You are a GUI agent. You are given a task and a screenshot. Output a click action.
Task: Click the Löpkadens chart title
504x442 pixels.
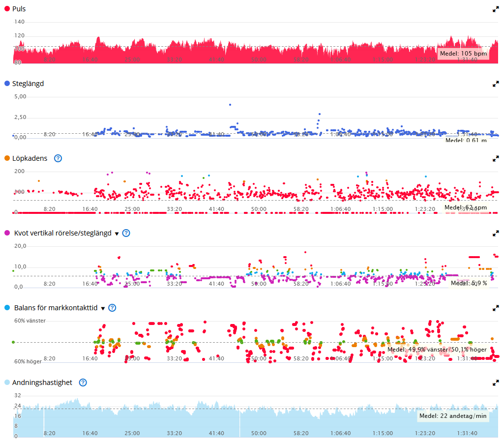pyautogui.click(x=30, y=158)
